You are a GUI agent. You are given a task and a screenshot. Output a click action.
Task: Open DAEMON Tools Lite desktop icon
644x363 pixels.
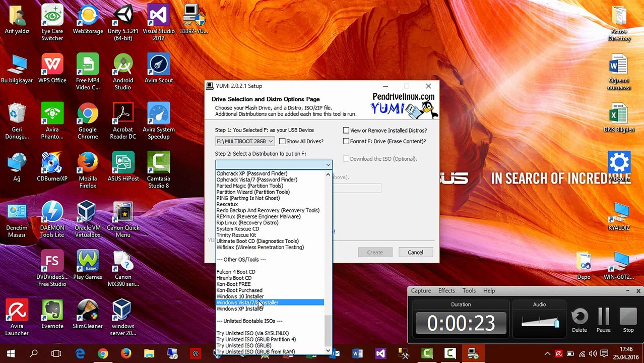point(52,219)
